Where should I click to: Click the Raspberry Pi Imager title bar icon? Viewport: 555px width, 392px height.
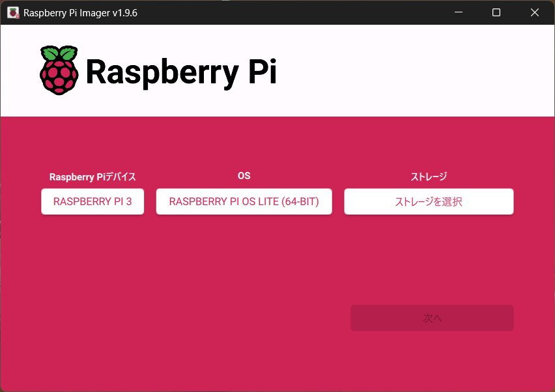coord(12,12)
